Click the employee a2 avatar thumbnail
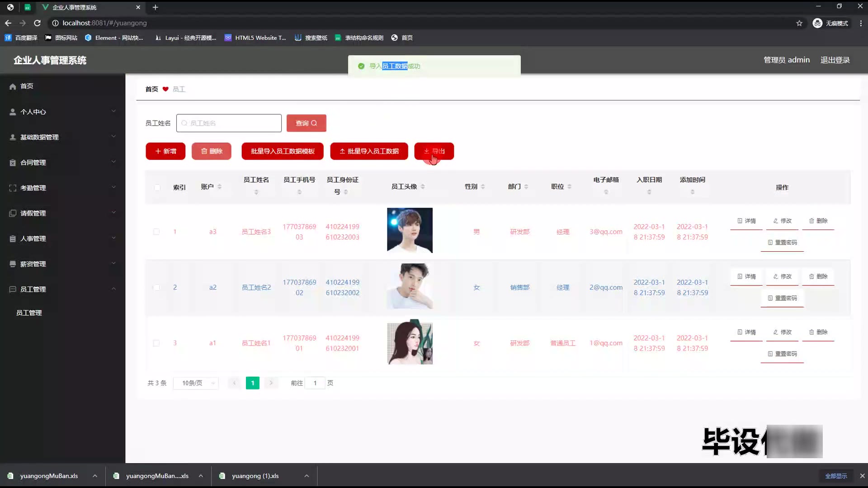Viewport: 868px width, 488px height. click(x=410, y=286)
